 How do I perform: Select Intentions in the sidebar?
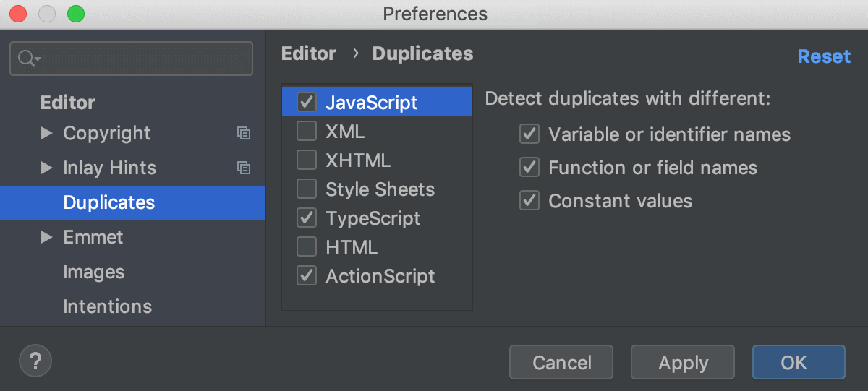pos(107,306)
